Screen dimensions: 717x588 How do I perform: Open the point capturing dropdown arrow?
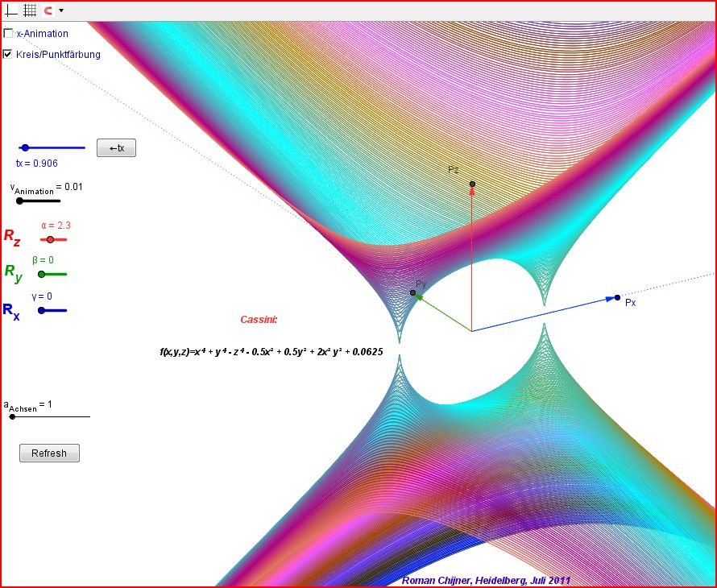61,10
